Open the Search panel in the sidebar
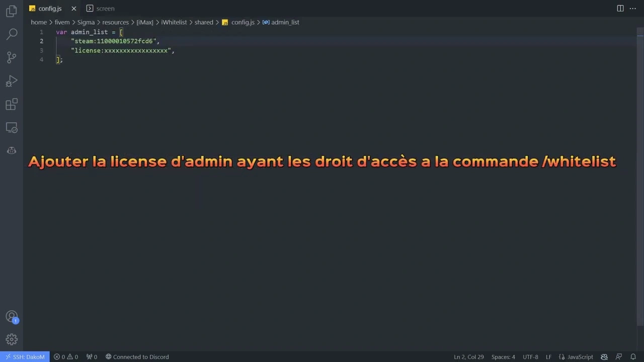Viewport: 644px width, 362px height. pos(11,33)
